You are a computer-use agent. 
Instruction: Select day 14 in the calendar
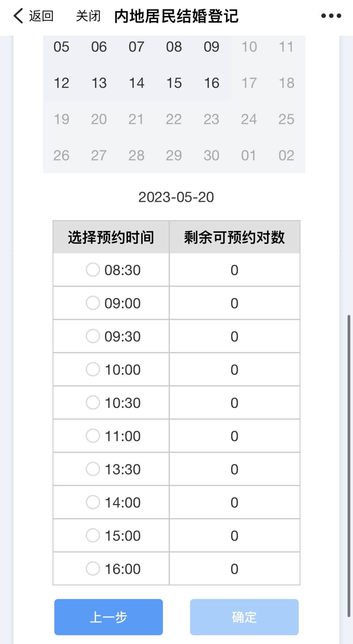pyautogui.click(x=137, y=83)
